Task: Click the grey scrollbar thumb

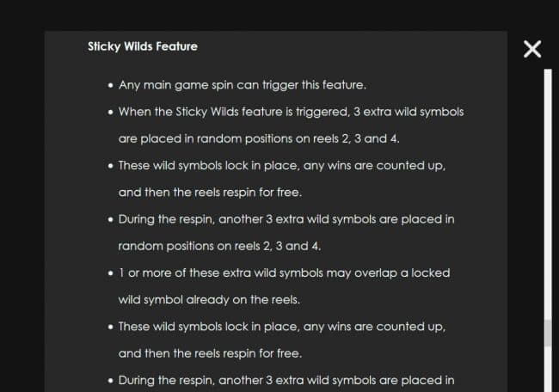Action: coord(547,334)
